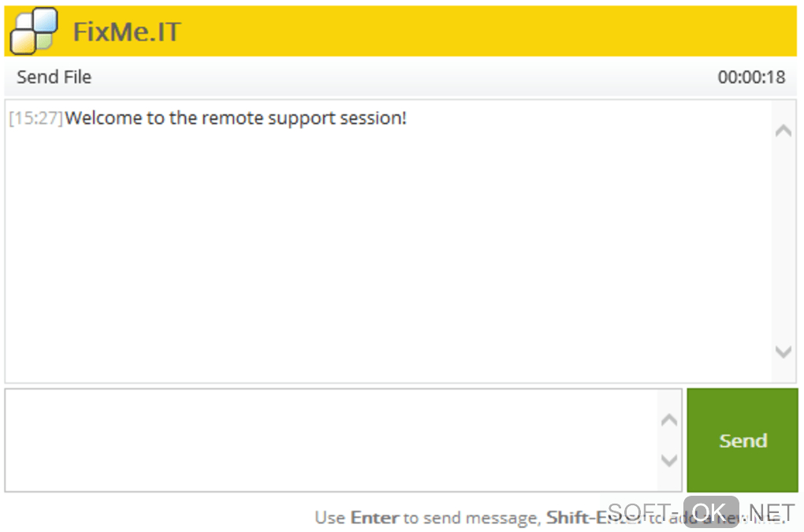
Task: Click message box scroll down arrow
Action: [x=669, y=460]
